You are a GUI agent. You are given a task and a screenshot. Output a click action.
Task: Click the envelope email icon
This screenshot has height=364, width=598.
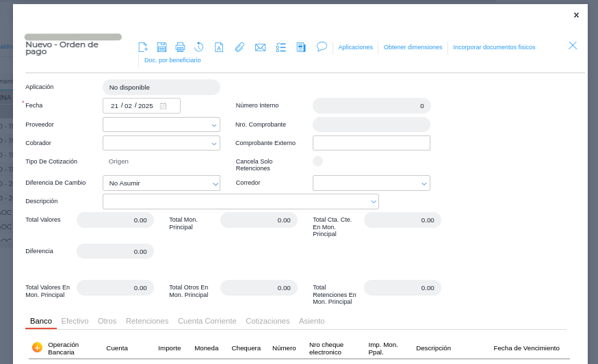pyautogui.click(x=260, y=47)
